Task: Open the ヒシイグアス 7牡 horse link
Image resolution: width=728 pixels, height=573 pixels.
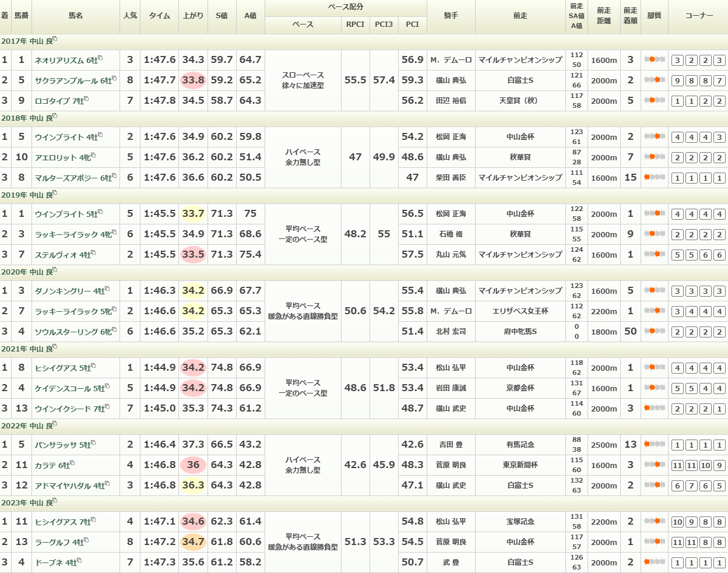Action: [x=62, y=522]
